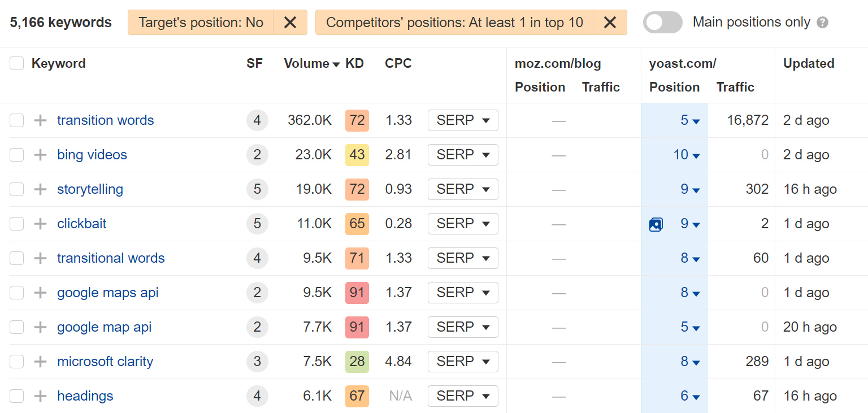Open the "bing videos" keyword link
This screenshot has width=868, height=413.
tap(92, 155)
